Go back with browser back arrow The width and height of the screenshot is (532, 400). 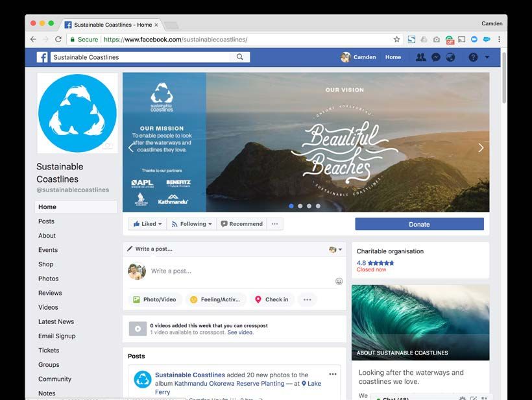point(33,40)
